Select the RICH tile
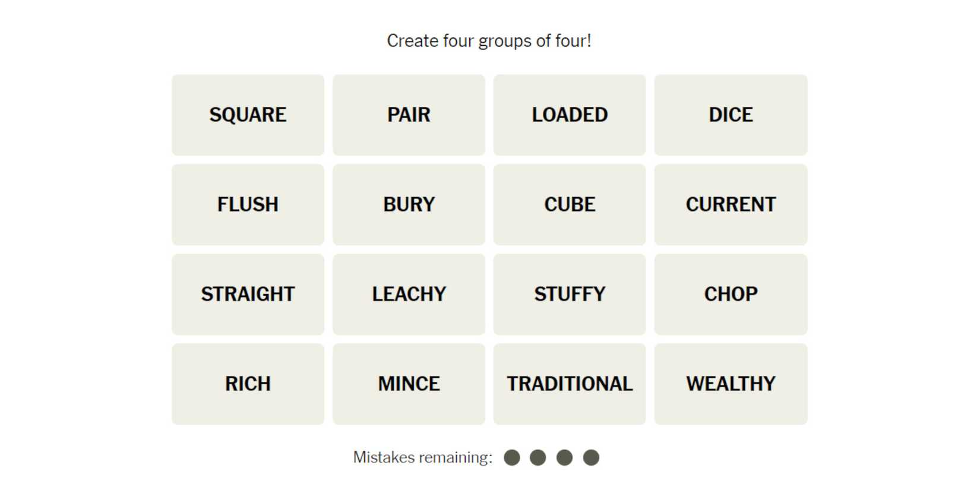The image size is (980, 490). tap(248, 384)
